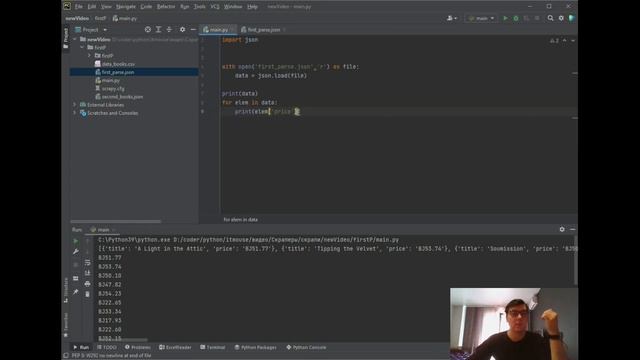Open the Help menu

pyautogui.click(x=253, y=7)
